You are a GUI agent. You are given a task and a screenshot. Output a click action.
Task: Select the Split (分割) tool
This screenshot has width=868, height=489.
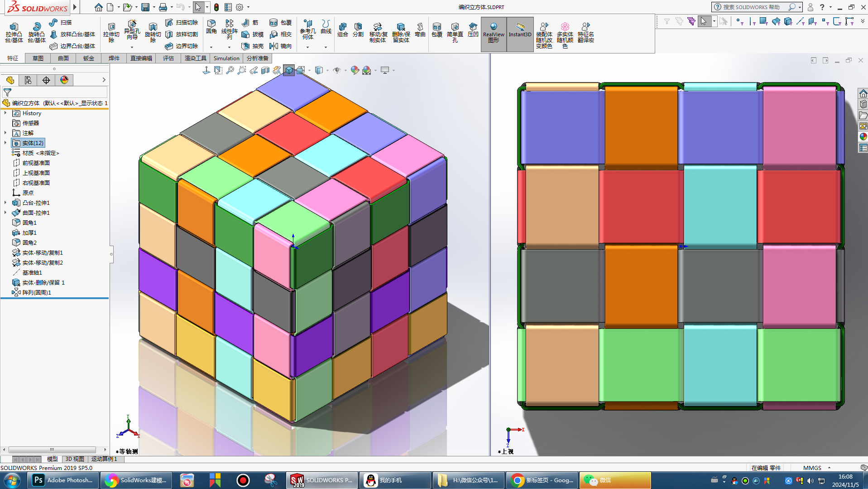[358, 30]
